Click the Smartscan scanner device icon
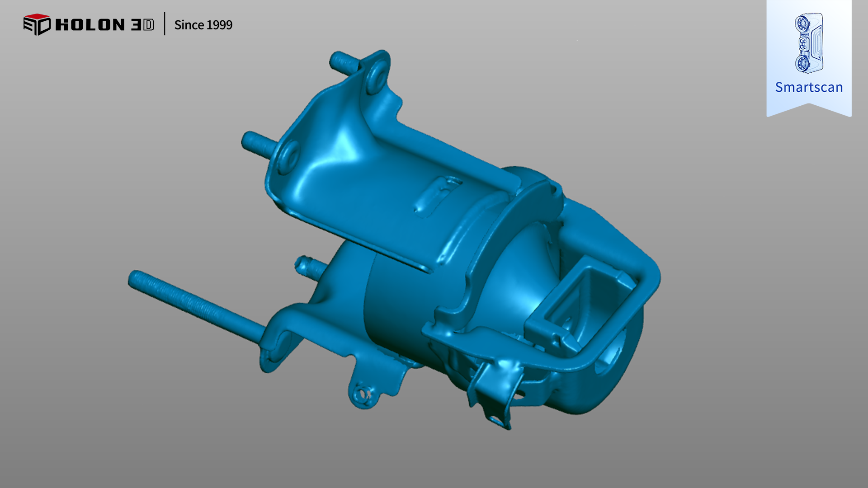 (809, 43)
